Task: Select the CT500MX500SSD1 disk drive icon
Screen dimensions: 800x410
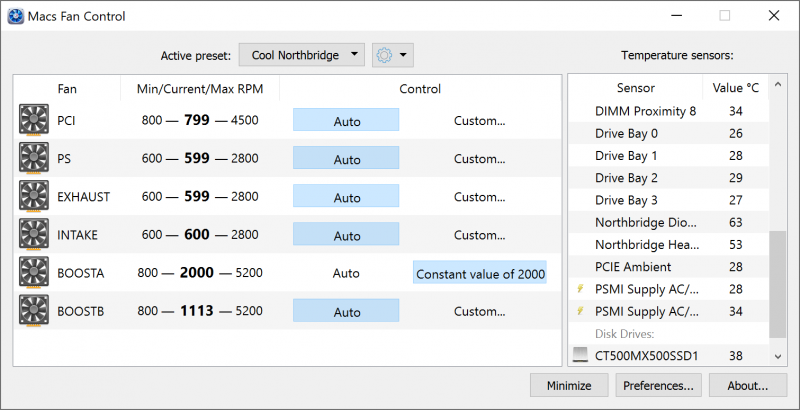Action: point(580,355)
